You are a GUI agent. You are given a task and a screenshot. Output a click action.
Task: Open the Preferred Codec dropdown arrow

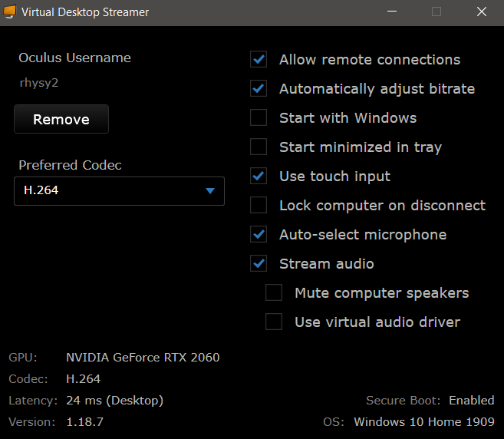pyautogui.click(x=210, y=191)
